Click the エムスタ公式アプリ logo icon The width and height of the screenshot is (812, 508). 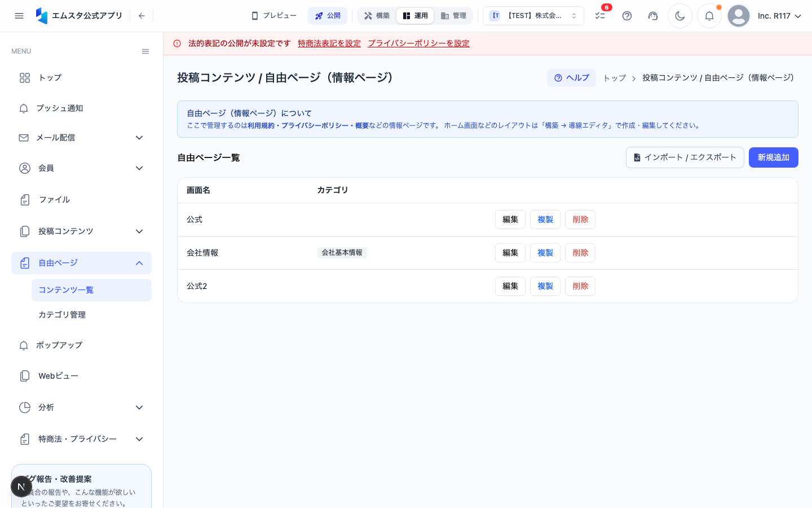point(42,16)
